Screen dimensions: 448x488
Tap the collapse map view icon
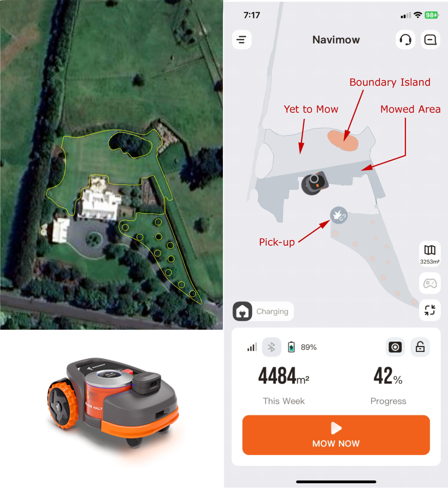[430, 310]
